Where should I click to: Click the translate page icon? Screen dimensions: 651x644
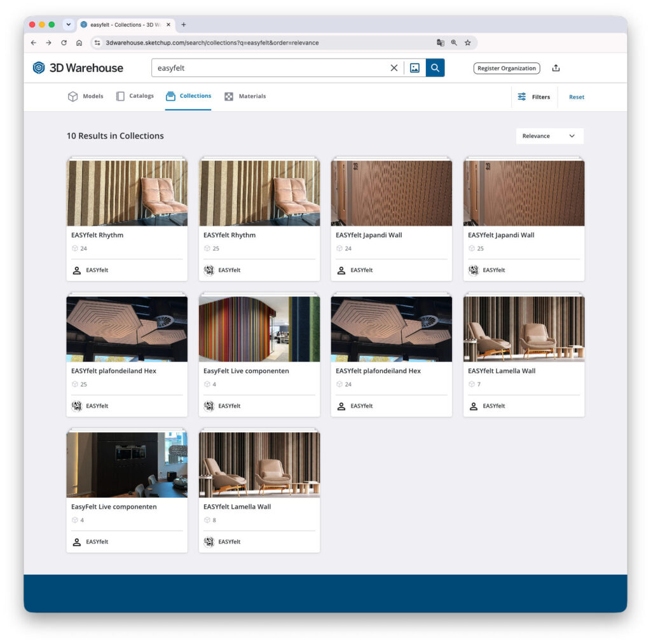point(441,43)
